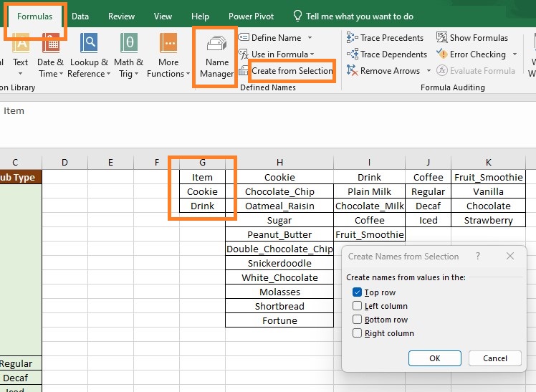The image size is (536, 392).
Task: Select the Double_Chocolate_Chip cell
Action: 279,249
